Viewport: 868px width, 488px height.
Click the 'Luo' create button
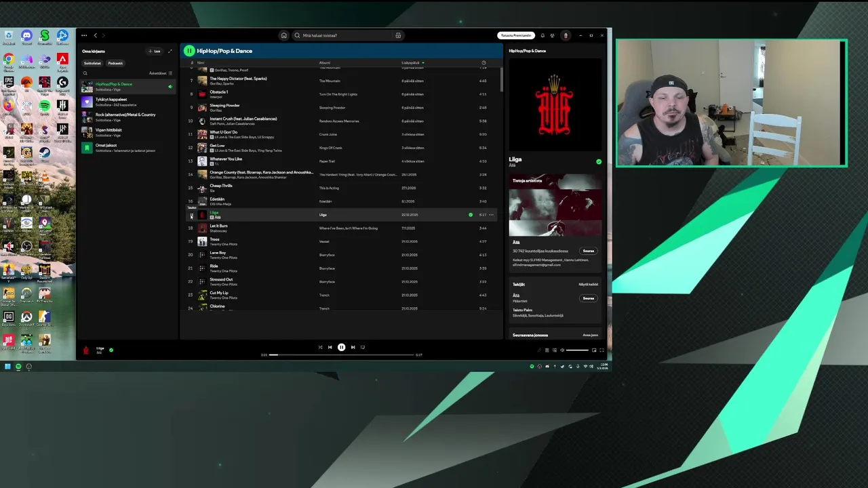click(155, 51)
